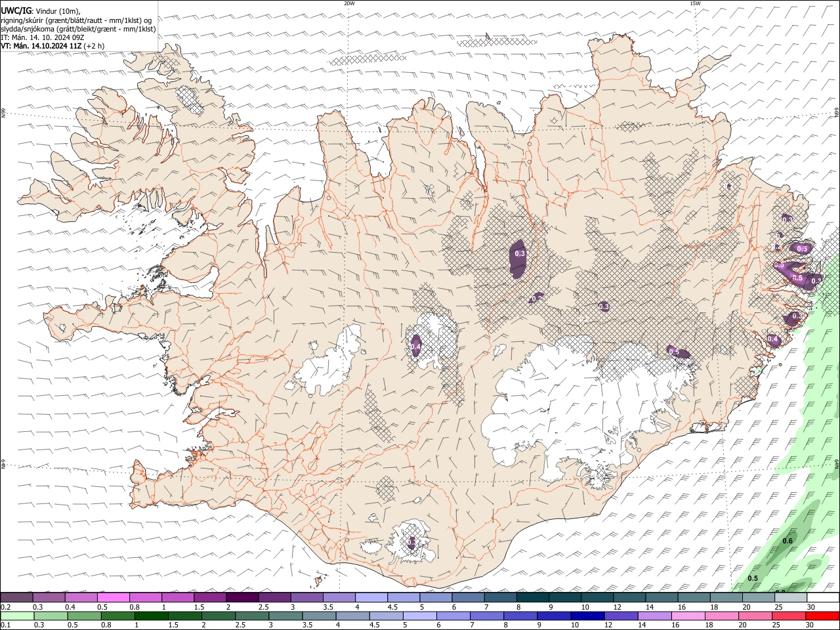This screenshot has height=630, width=840.
Task: Pick the top-row swatch between 0.2 and 0.3
Action: pos(16,598)
